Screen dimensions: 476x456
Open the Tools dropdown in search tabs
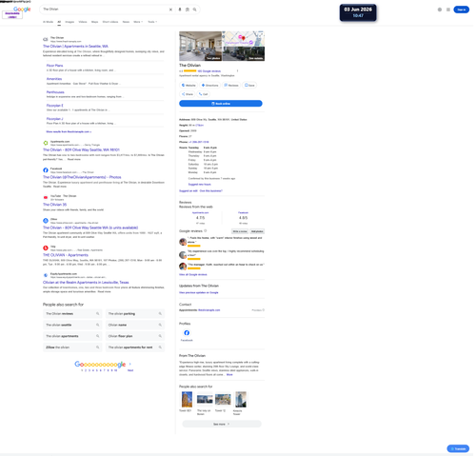coord(152,22)
